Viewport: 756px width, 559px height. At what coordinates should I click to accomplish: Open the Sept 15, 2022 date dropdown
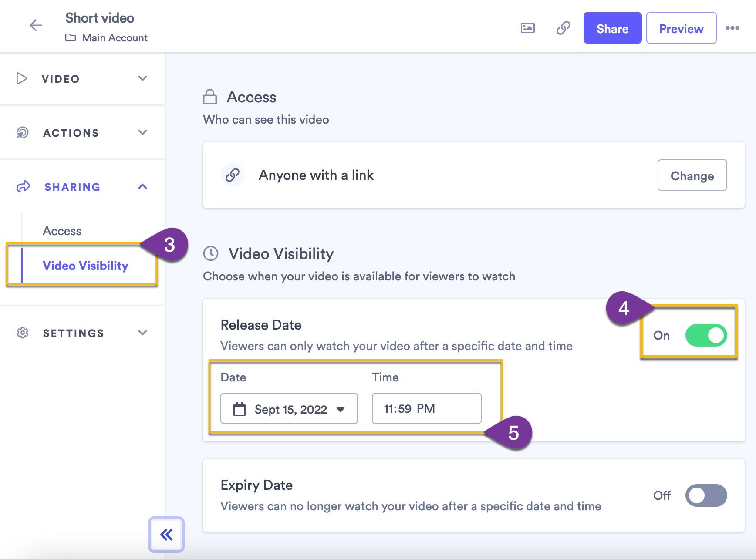click(x=289, y=408)
